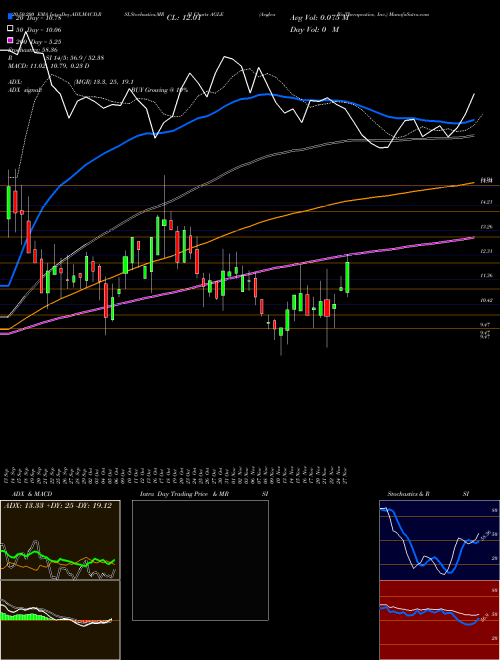The width and height of the screenshot is (500, 660).
Task: Click the magenta 200 Day EMA legend swatch
Action: 10,41
